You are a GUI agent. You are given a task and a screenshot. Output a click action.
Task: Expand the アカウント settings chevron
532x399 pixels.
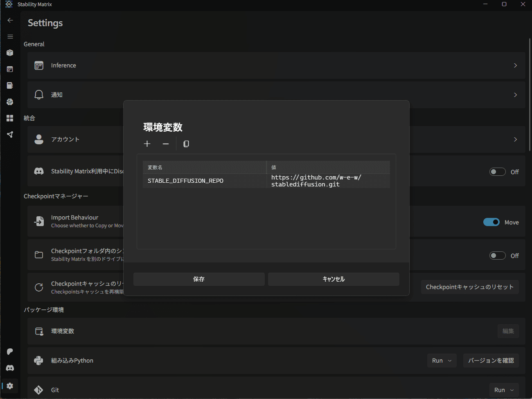pos(515,139)
